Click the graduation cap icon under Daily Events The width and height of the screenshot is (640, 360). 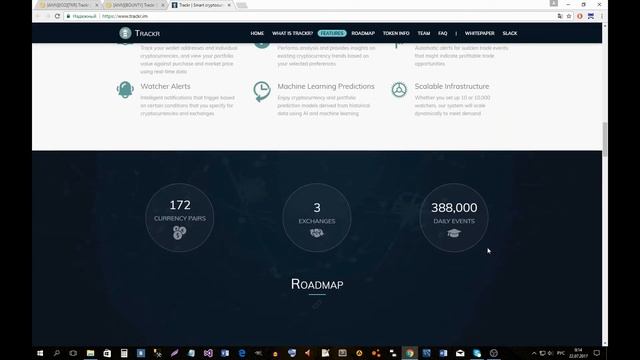click(454, 233)
